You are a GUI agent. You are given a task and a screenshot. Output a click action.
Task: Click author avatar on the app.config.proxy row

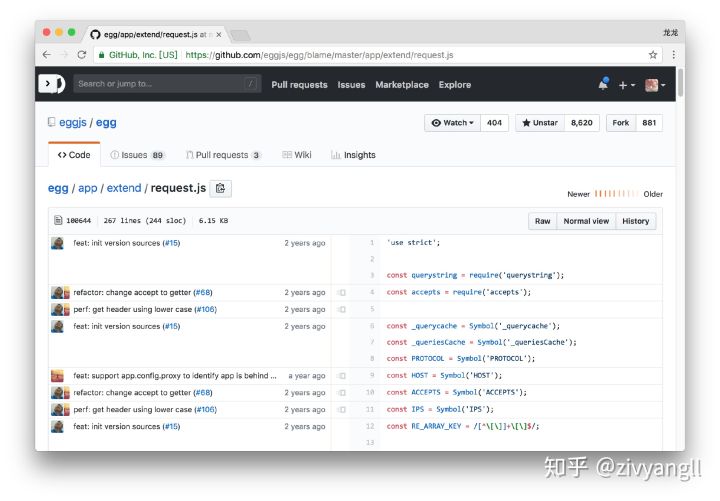[57, 376]
